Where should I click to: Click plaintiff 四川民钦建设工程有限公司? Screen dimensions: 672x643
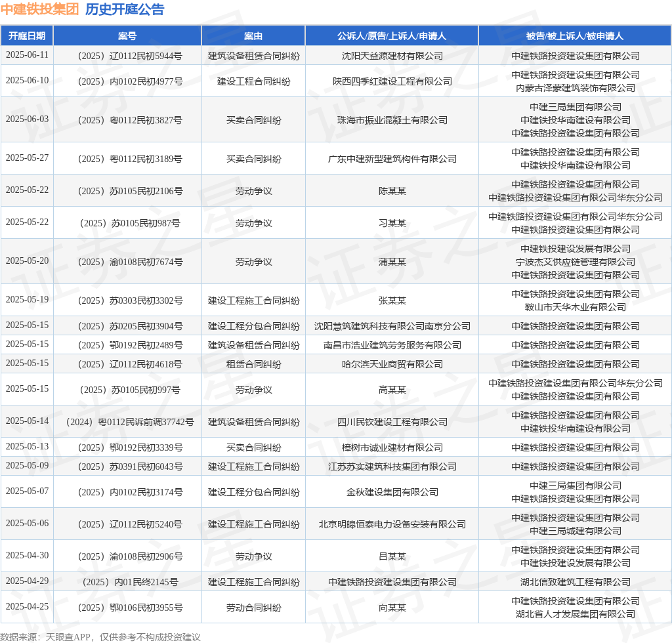(392, 422)
